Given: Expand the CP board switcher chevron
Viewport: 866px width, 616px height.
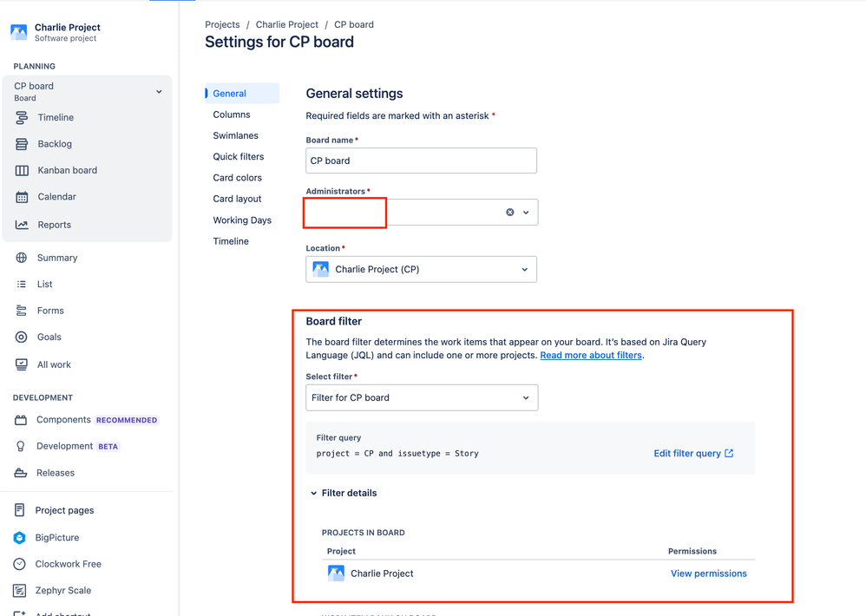Looking at the screenshot, I should click(159, 92).
